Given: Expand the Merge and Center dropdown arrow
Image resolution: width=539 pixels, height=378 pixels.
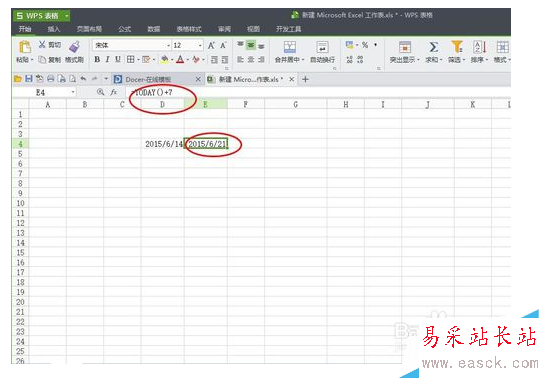Looking at the screenshot, I should tap(303, 60).
